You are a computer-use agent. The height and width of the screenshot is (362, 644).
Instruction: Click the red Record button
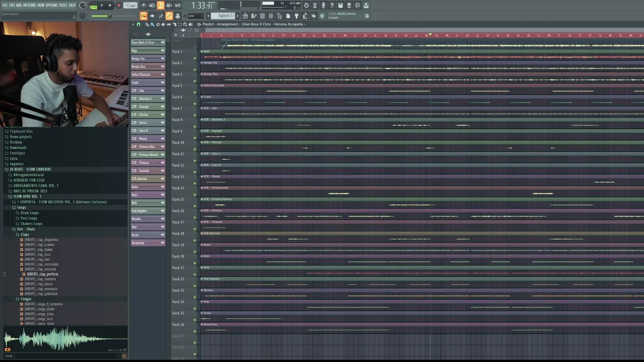pos(119,6)
